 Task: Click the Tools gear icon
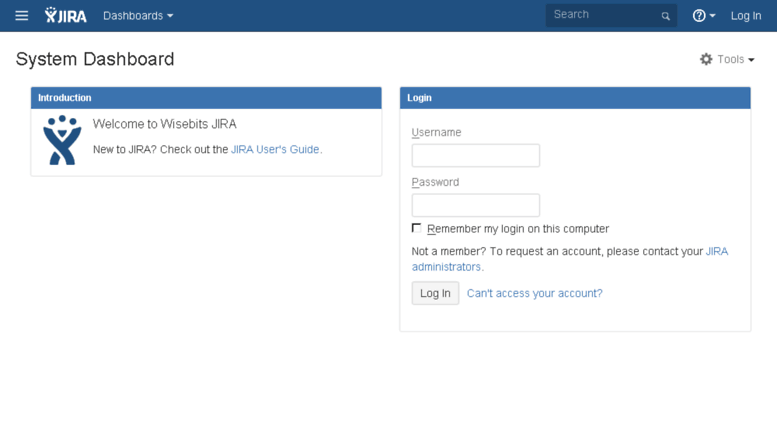(706, 59)
